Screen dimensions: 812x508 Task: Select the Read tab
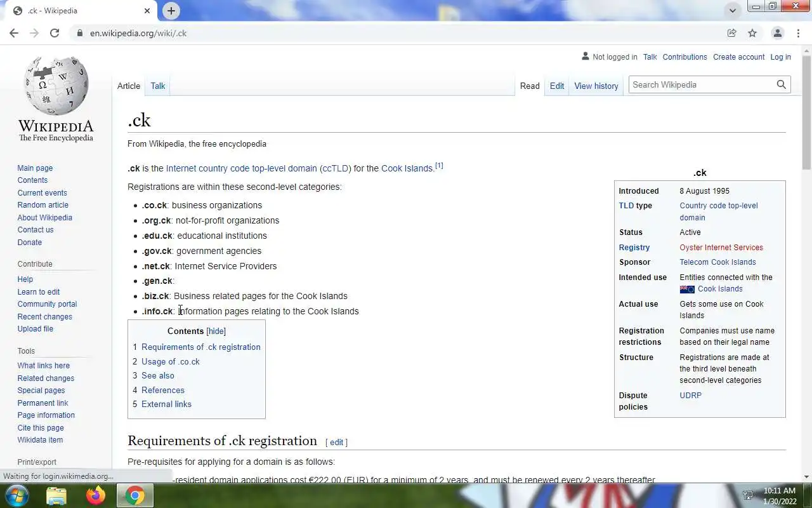(530, 86)
